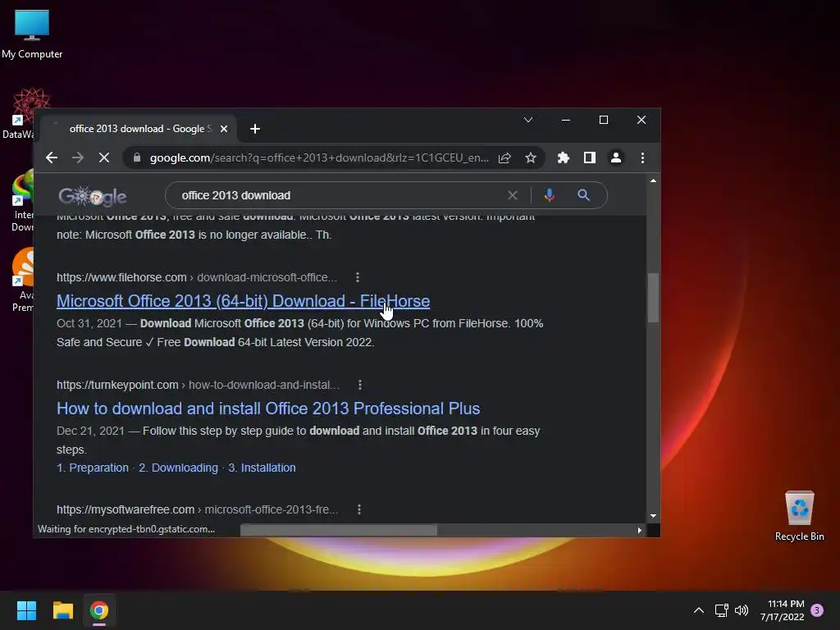The height and width of the screenshot is (630, 840).
Task: Maximize the Chrome window
Action: coord(603,120)
